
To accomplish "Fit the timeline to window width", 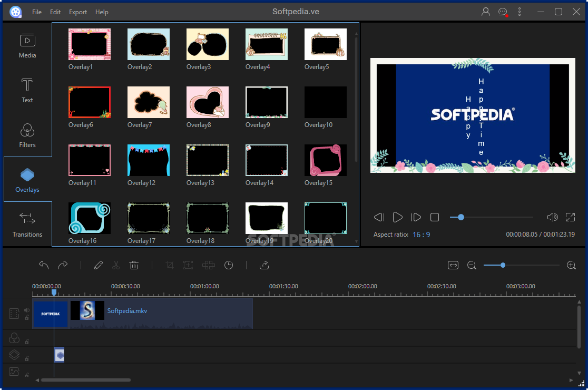I will (x=453, y=265).
